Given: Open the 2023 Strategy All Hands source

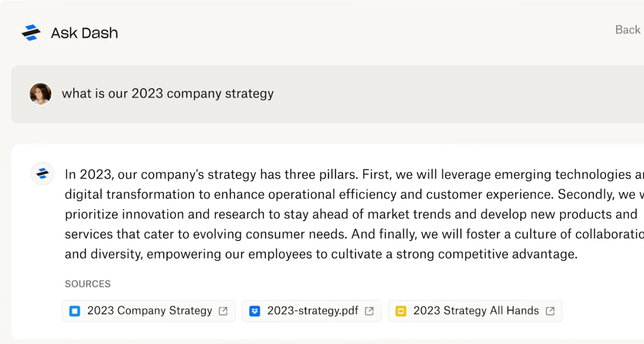Looking at the screenshot, I should click(475, 311).
